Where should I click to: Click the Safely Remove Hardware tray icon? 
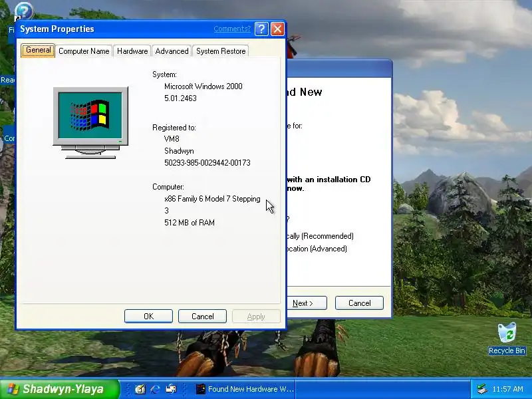[481, 389]
